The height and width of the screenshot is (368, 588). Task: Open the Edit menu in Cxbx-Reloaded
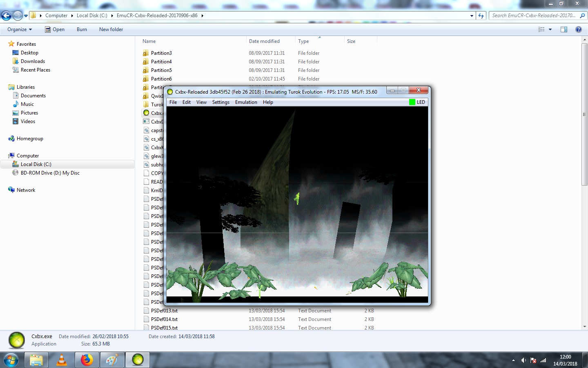(x=187, y=102)
